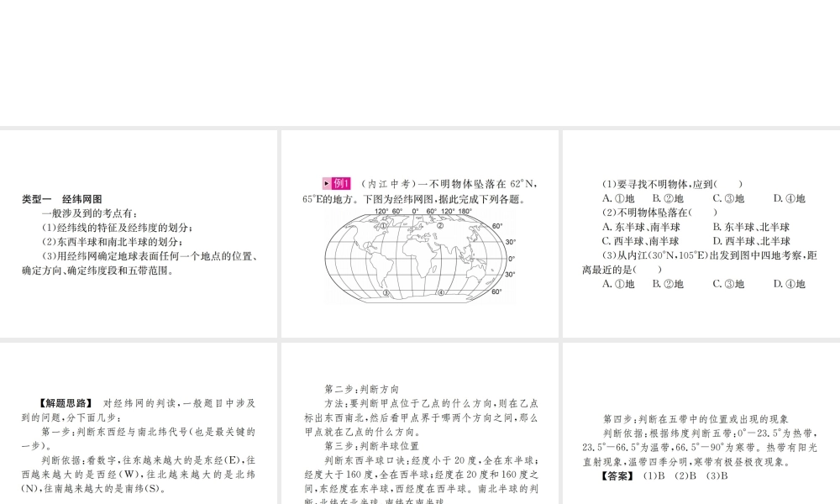Image resolution: width=840 pixels, height=504 pixels.
Task: Click the heading 类型一 经纬网图
Action: point(61,199)
